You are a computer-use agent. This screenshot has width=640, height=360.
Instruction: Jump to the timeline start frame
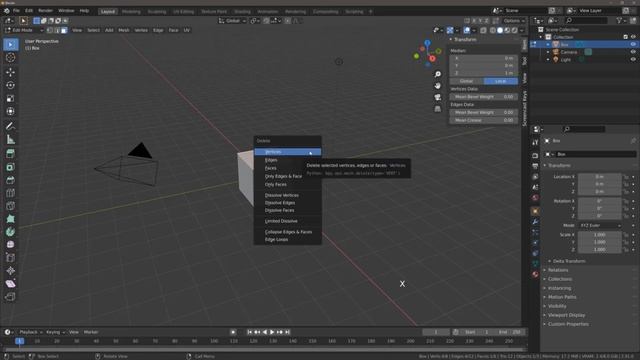pyautogui.click(x=249, y=332)
